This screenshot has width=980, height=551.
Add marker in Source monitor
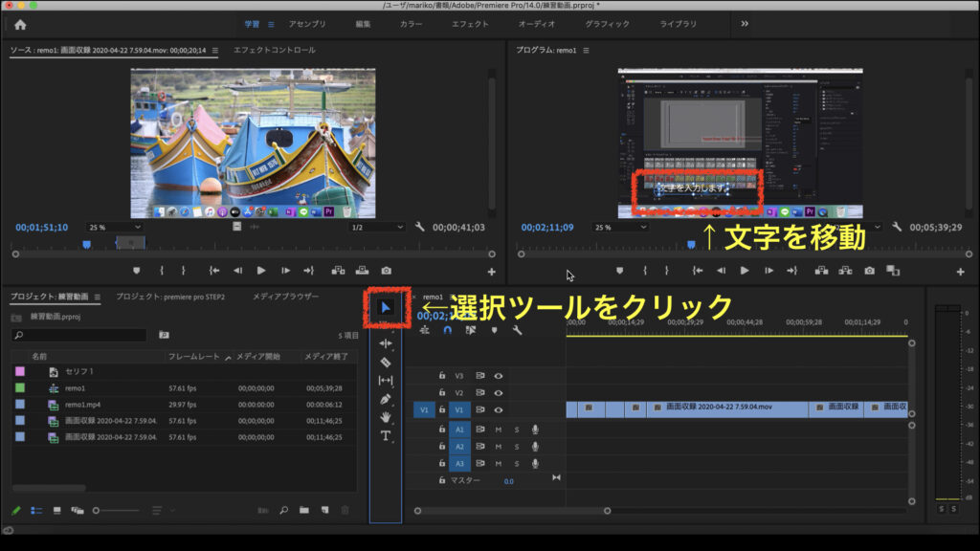(x=136, y=271)
